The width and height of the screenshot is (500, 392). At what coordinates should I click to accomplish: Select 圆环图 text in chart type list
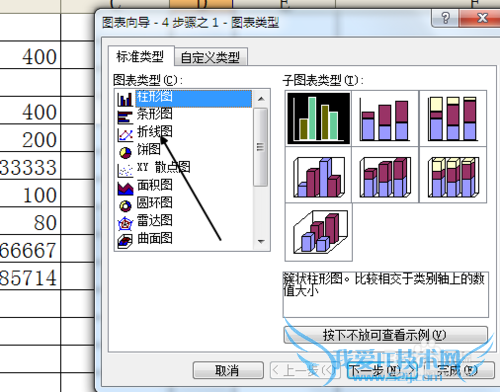click(x=155, y=203)
